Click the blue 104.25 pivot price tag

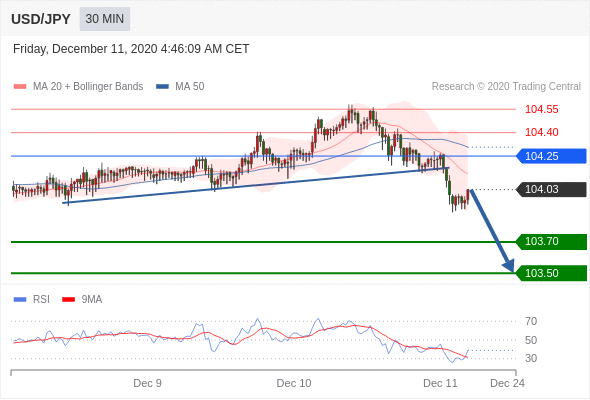click(551, 156)
